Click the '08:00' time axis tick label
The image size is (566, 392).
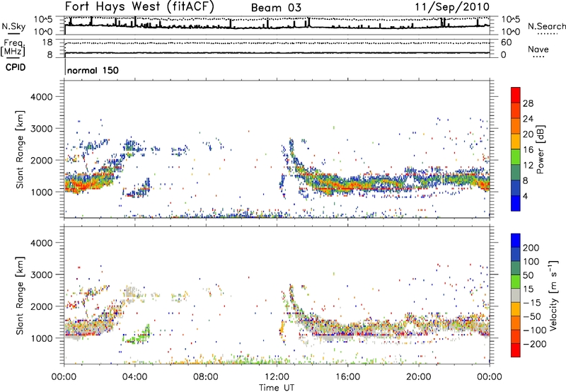coord(206,377)
